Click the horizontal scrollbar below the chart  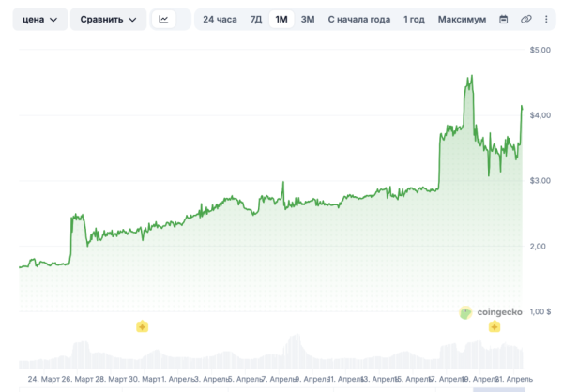click(497, 389)
